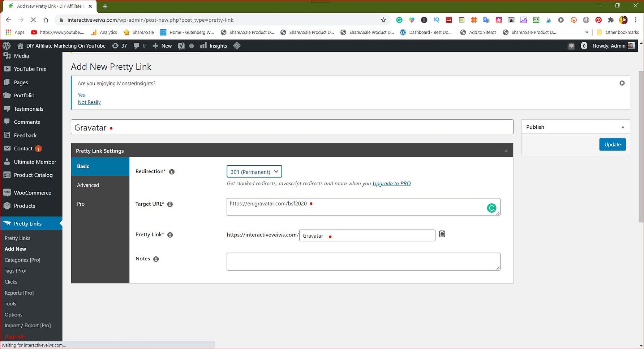The height and width of the screenshot is (349, 644).
Task: Switch to the Pro settings tab
Action: pos(100,204)
